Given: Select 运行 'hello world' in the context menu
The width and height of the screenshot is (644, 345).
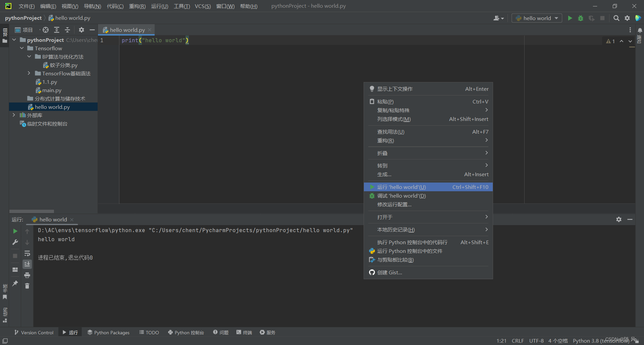Looking at the screenshot, I should pyautogui.click(x=428, y=187).
